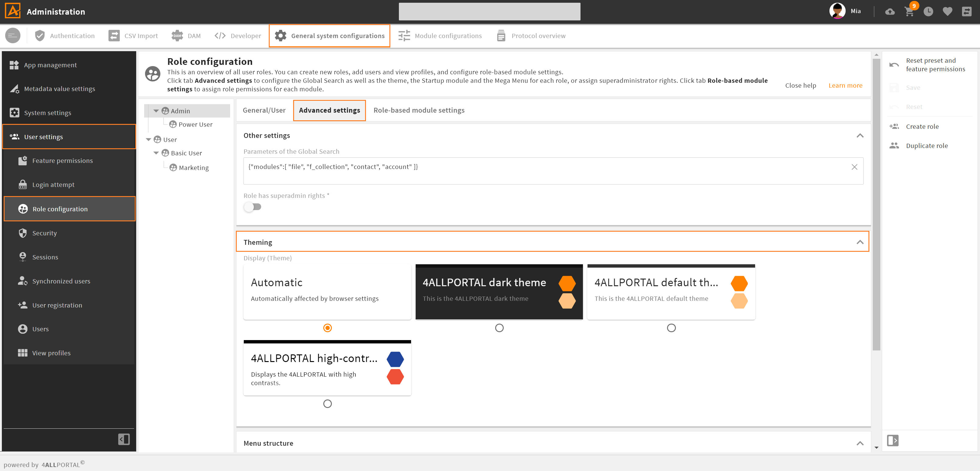Click the System settings gear icon
This screenshot has width=980, height=471.
pyautogui.click(x=14, y=113)
